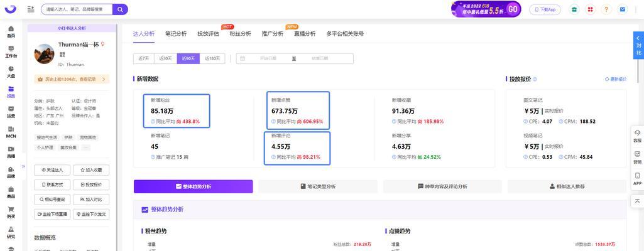Open 运营 in the left sidebar
This screenshot has height=251, width=644.
tap(11, 112)
